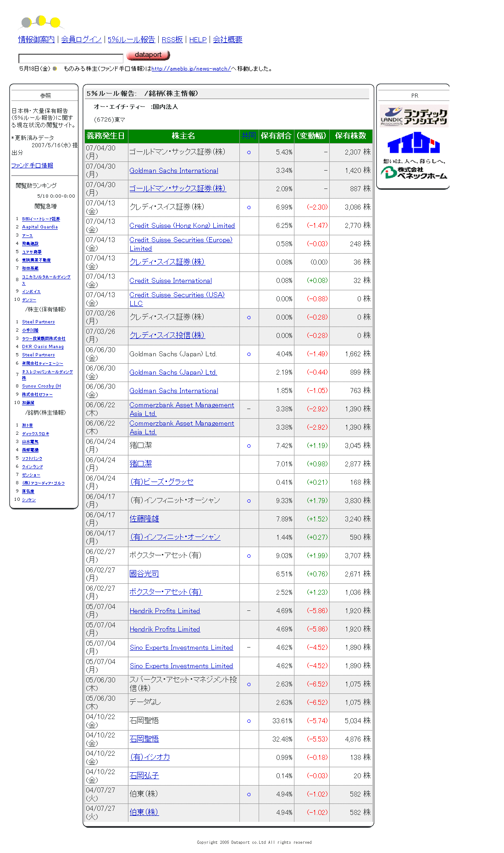Open the 國谷光司 shareholder link
The width and height of the screenshot is (504, 853).
tap(144, 574)
